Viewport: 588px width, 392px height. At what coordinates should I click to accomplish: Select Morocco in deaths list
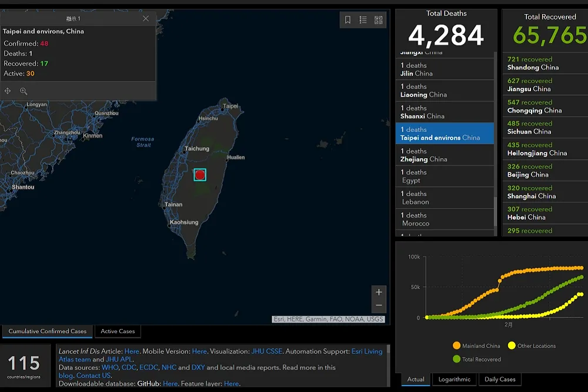(445, 220)
